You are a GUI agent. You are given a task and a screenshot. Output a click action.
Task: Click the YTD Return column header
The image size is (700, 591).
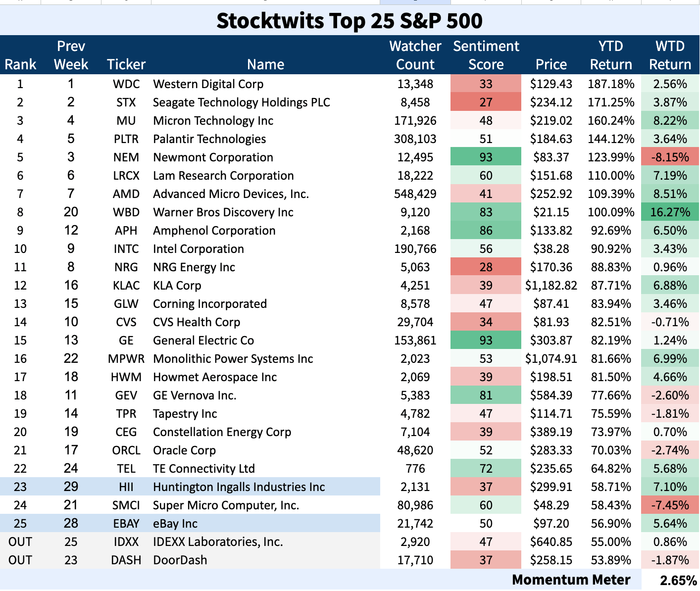(611, 55)
